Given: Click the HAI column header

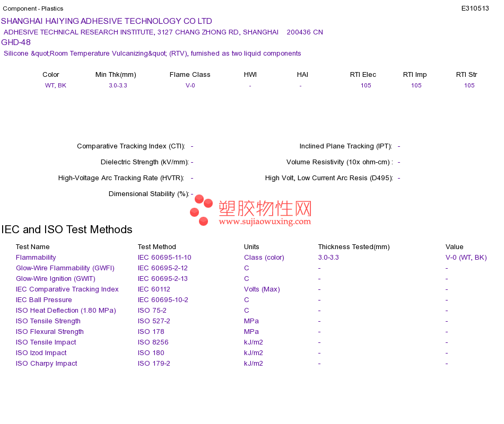Looking at the screenshot, I should [302, 75].
